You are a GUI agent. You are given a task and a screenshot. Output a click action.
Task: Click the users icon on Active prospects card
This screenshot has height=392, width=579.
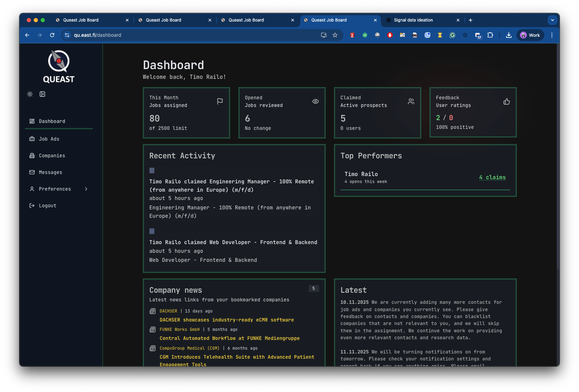(x=411, y=101)
